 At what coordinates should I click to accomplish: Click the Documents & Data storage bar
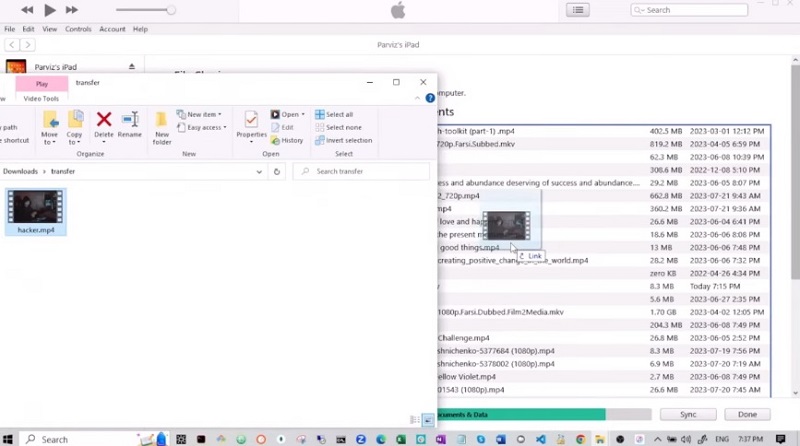tap(521, 414)
